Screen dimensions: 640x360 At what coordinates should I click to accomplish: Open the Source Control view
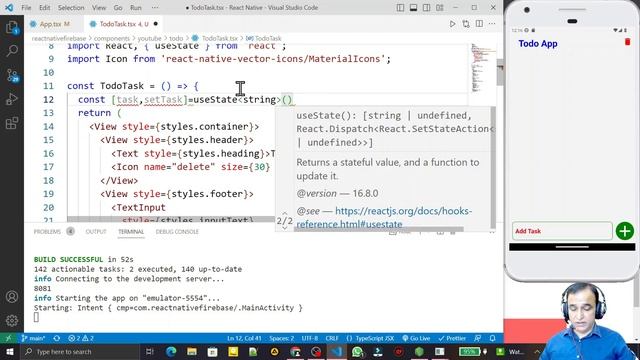(12, 75)
